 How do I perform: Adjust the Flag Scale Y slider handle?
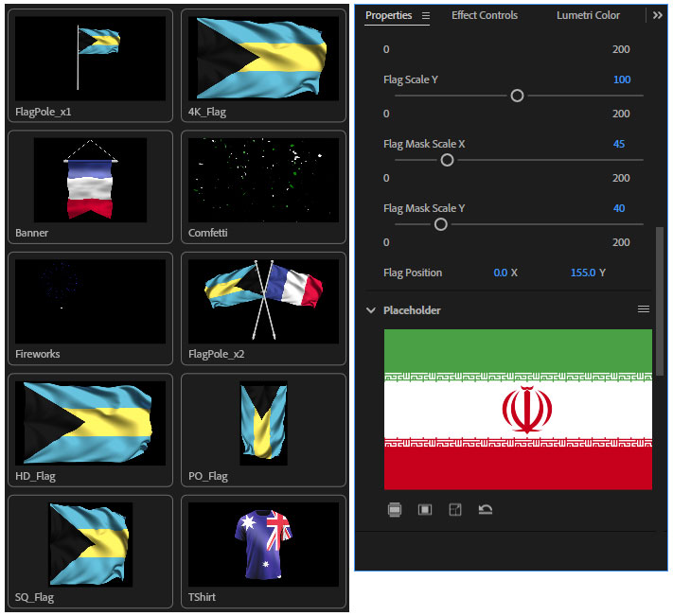[517, 96]
